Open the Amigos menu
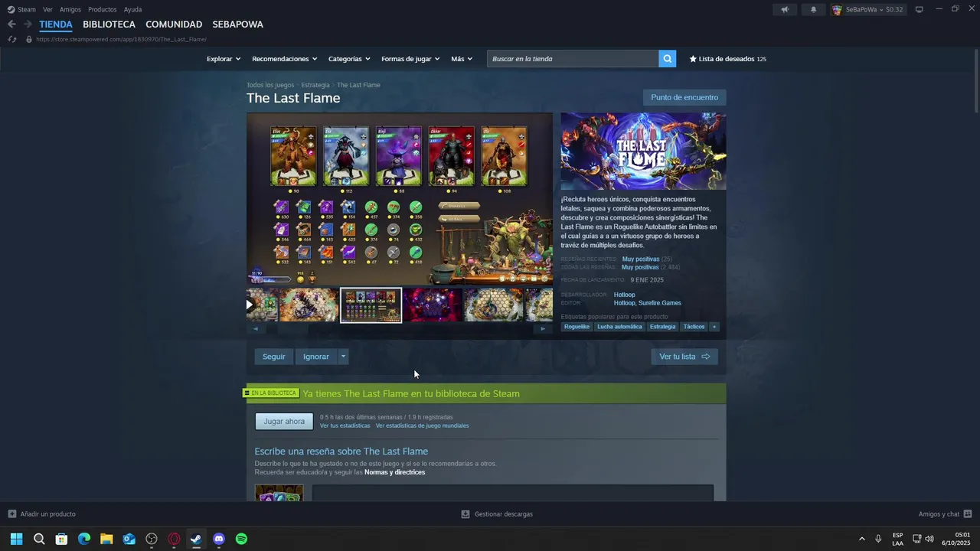980x551 pixels. click(x=70, y=9)
